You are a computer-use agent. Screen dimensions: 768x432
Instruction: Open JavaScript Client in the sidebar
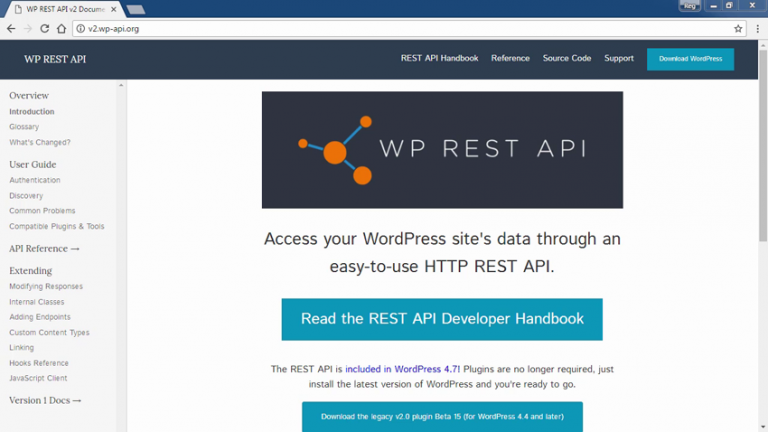pyautogui.click(x=38, y=379)
